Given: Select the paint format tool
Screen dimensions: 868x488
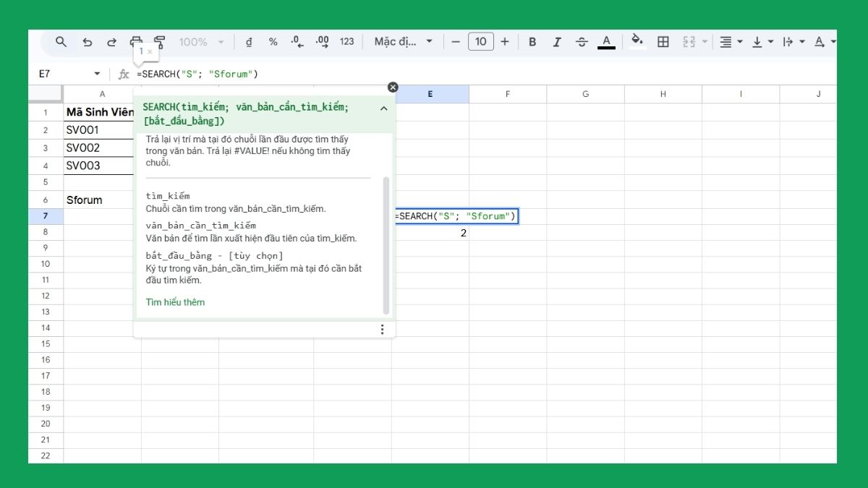Looking at the screenshot, I should tap(158, 41).
